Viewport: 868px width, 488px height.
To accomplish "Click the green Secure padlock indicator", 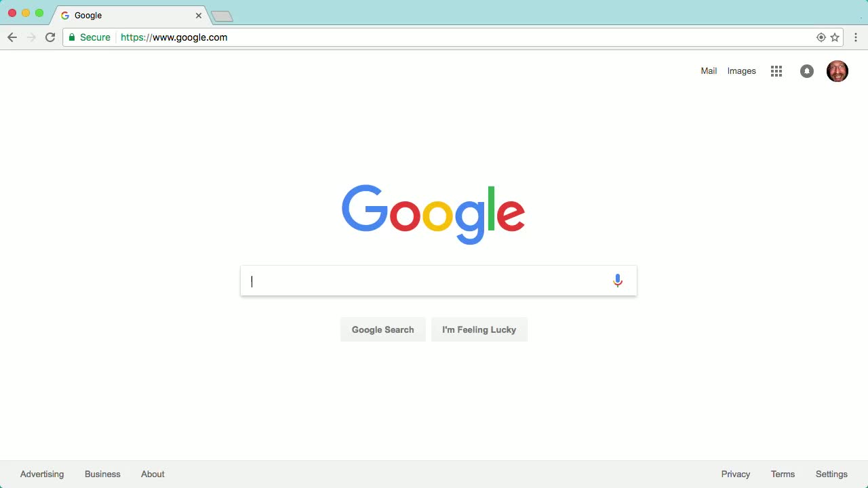I will [89, 37].
